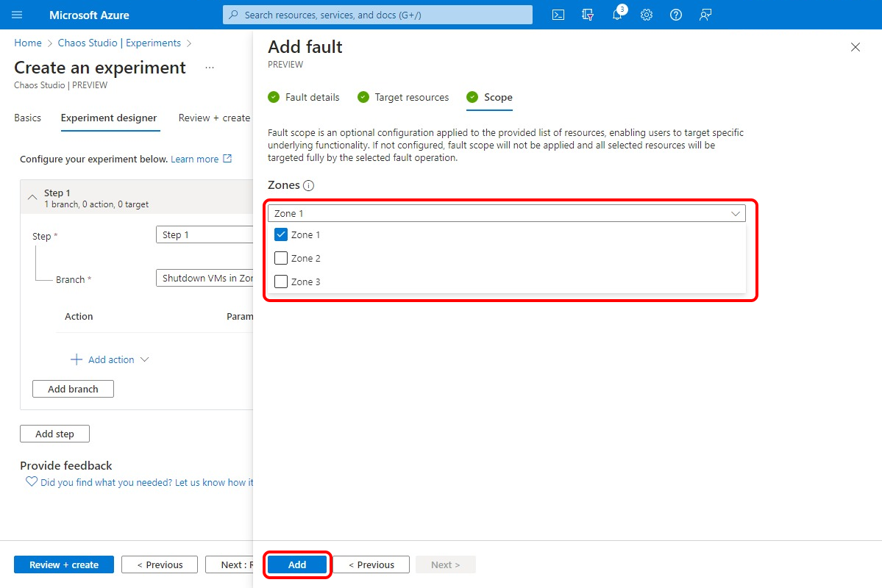Viewport: 882px width, 588px height.
Task: Launch Cloud Shell from the top bar
Action: [558, 15]
